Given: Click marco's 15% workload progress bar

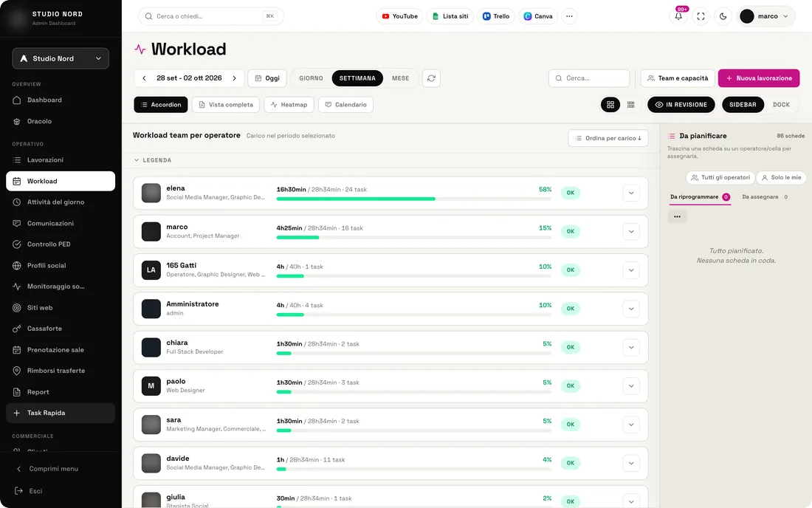Looking at the screenshot, I should coord(414,237).
